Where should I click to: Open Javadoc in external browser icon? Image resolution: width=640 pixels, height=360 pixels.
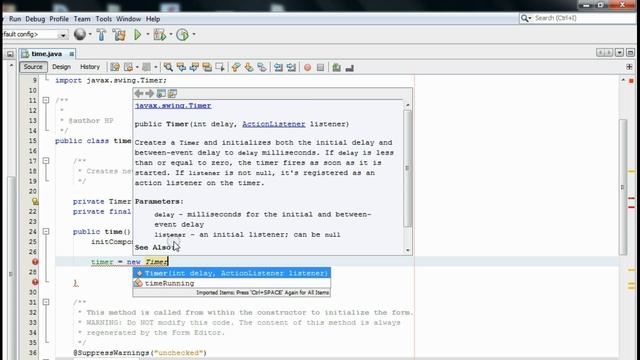pos(161,93)
